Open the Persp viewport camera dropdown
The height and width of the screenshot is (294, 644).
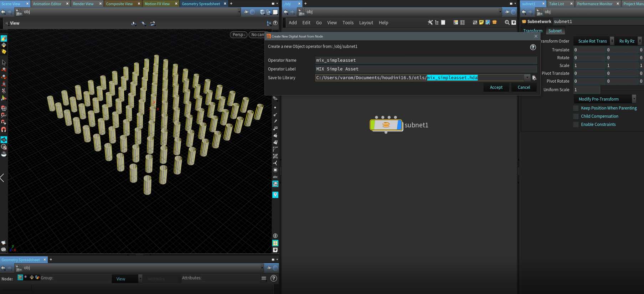point(238,35)
